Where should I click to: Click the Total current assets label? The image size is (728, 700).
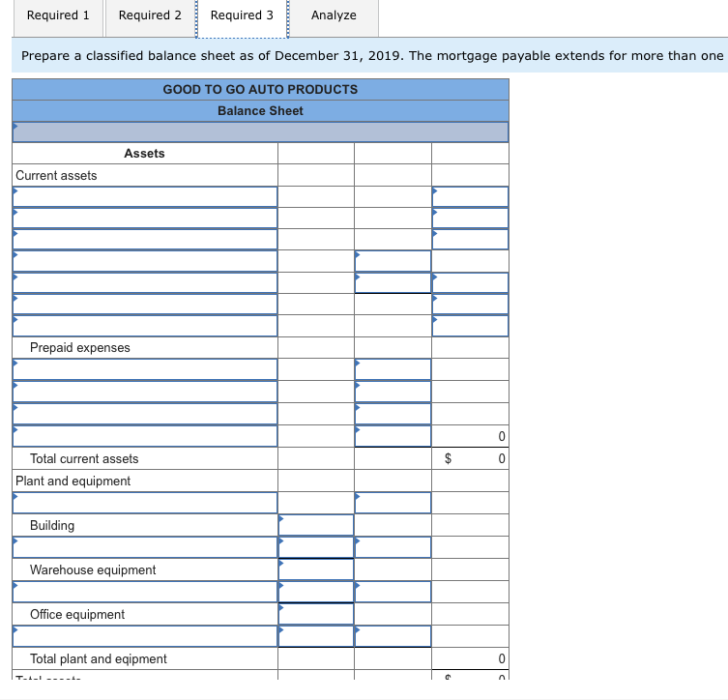(x=84, y=458)
